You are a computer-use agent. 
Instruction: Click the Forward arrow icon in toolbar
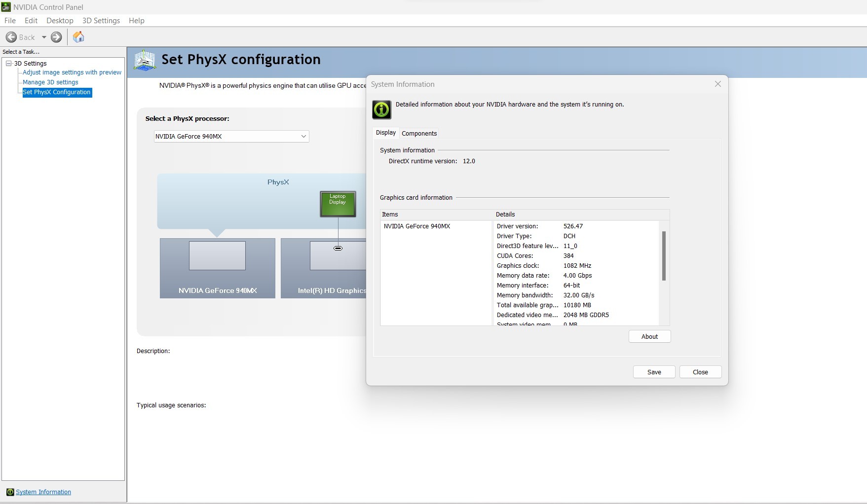57,37
